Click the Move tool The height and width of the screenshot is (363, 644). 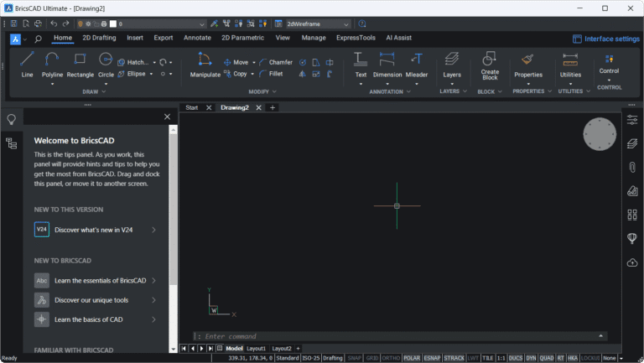coord(236,62)
